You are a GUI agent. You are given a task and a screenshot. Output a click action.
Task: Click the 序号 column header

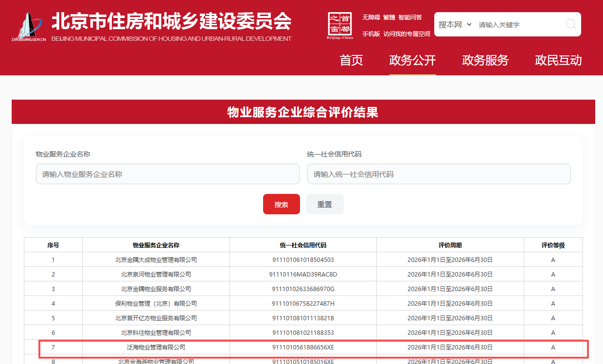[x=53, y=245]
